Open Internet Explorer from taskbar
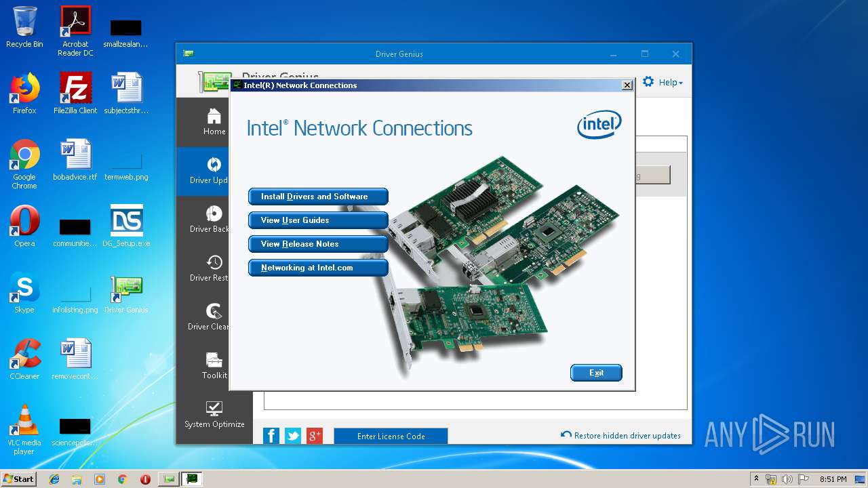This screenshot has width=868, height=488. [54, 479]
